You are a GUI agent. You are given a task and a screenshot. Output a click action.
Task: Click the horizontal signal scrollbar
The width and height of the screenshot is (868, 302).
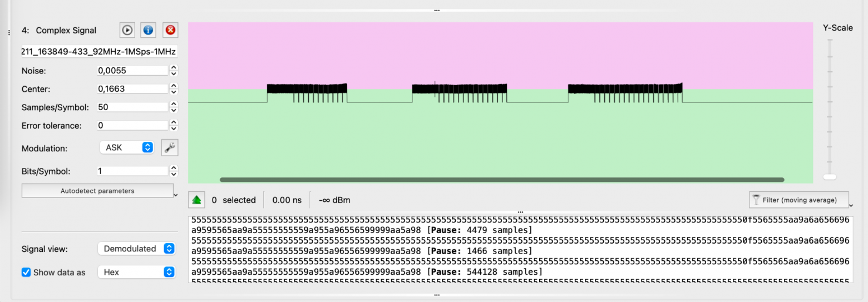(x=502, y=180)
